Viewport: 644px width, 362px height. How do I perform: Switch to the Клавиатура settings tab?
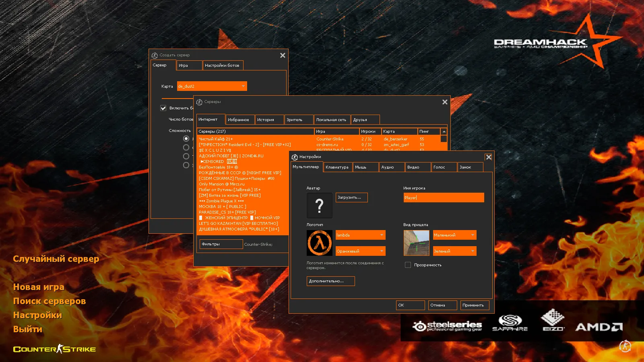pyautogui.click(x=337, y=167)
